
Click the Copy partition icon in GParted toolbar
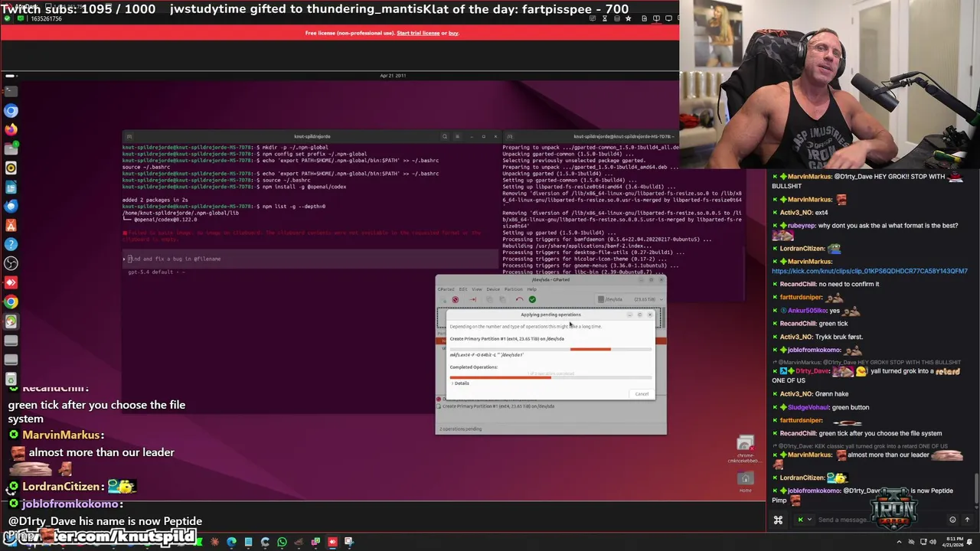[x=489, y=299]
